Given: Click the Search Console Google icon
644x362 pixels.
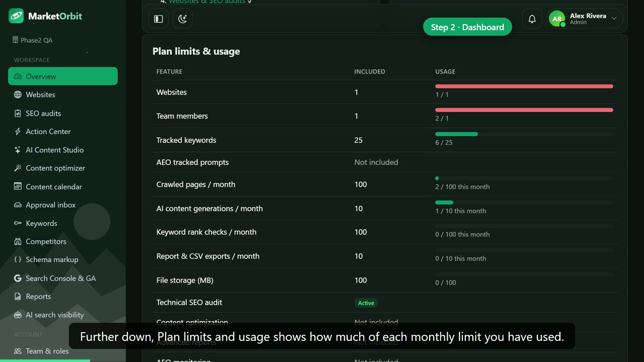Looking at the screenshot, I should tap(18, 278).
